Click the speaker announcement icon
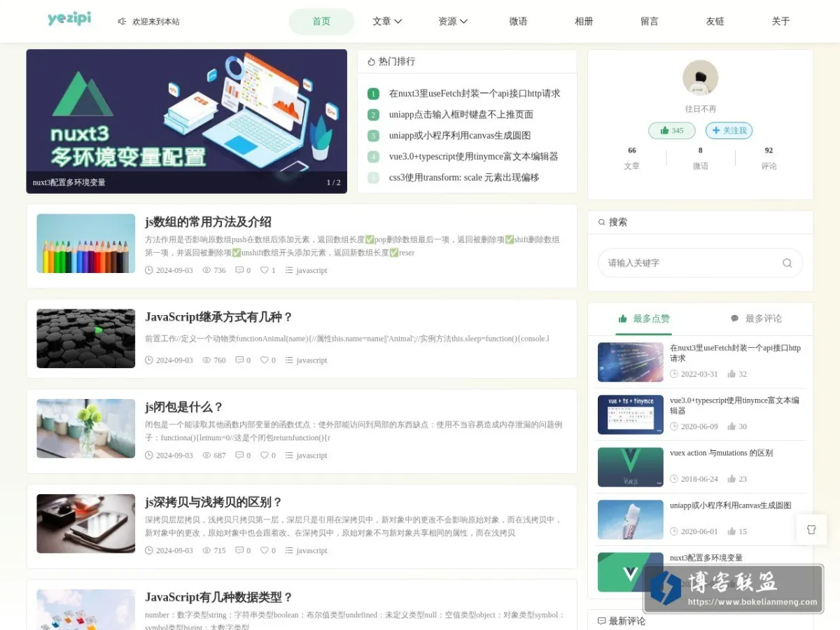840x630 pixels. pos(122,22)
